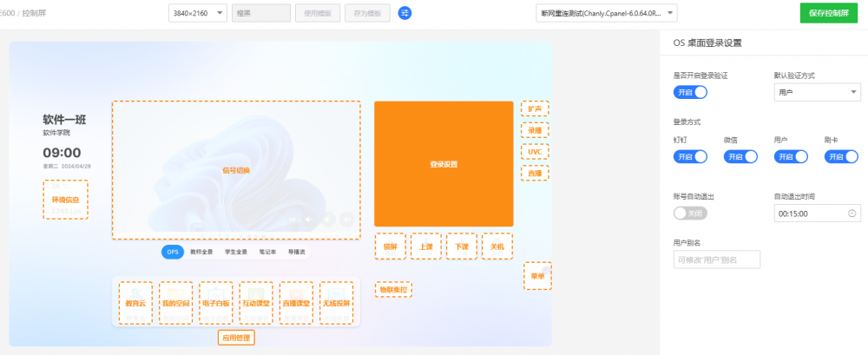Toggle the 是否开启登录验证 switch
The width and height of the screenshot is (868, 355).
690,92
